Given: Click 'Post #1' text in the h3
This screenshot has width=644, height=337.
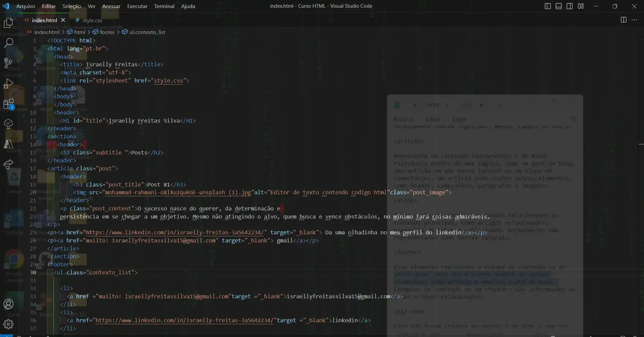Looking at the screenshot, I should (159, 184).
